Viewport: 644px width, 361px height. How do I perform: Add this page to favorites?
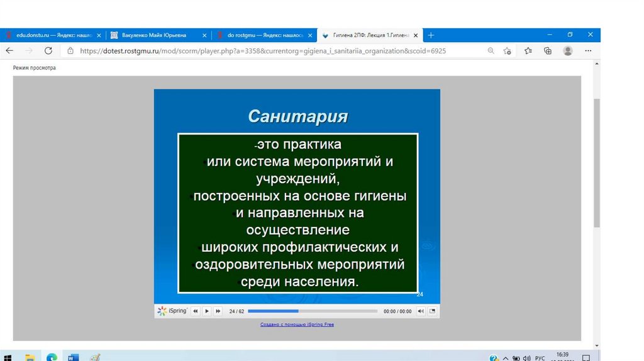(508, 51)
